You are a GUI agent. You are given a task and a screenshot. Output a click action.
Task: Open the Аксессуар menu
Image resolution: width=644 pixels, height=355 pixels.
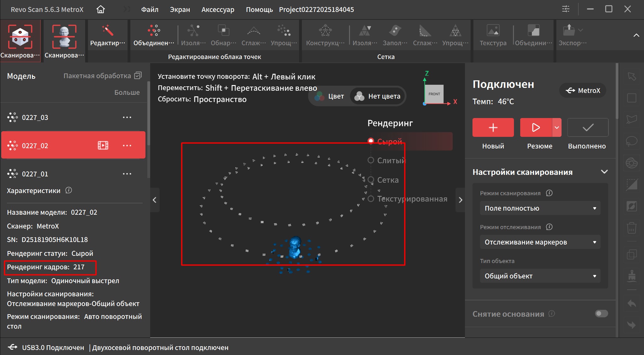tap(218, 9)
